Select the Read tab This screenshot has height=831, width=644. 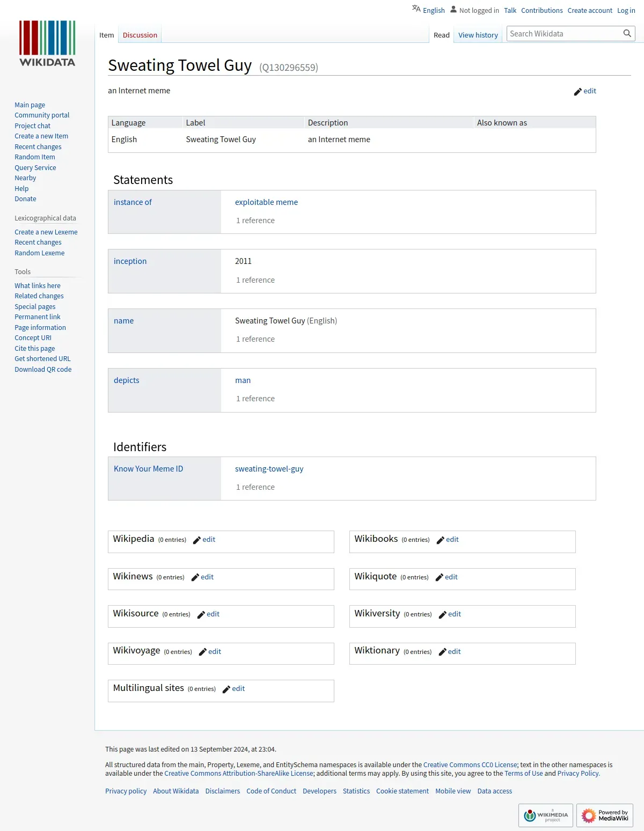(442, 35)
